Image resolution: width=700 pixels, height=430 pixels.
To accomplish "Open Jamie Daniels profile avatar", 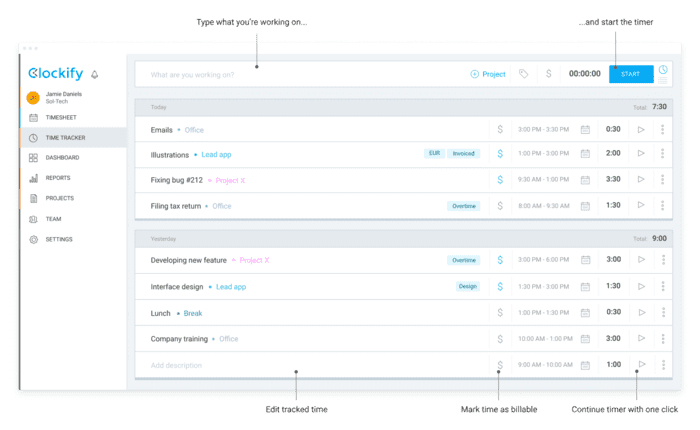I will pyautogui.click(x=33, y=97).
